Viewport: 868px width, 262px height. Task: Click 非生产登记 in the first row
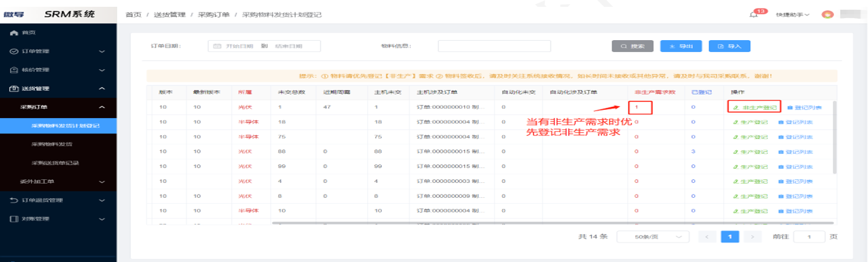754,107
